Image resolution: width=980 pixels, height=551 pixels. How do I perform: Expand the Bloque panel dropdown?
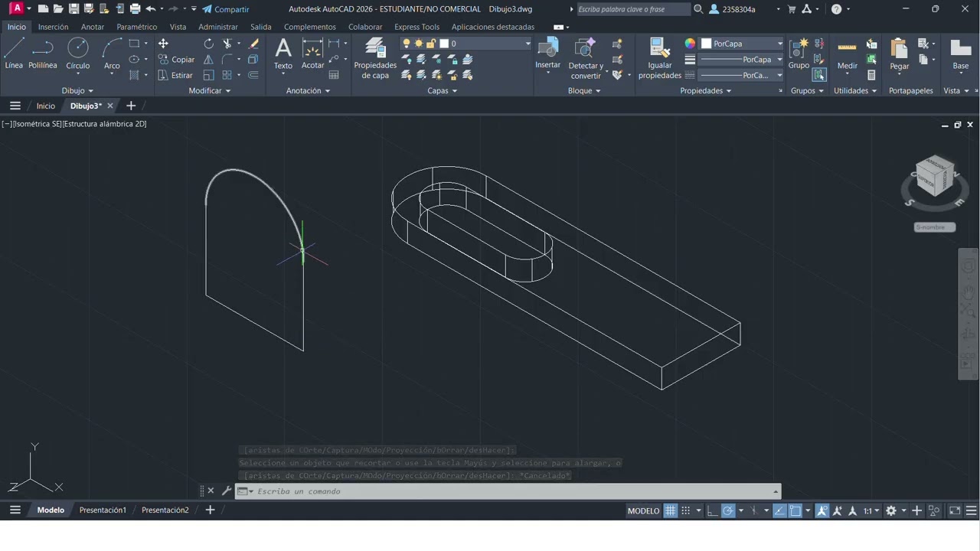(584, 90)
